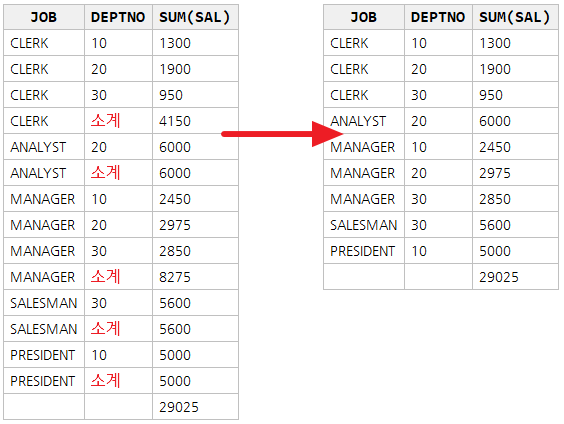
Task: Select 2450 in the right table
Action: (495, 147)
